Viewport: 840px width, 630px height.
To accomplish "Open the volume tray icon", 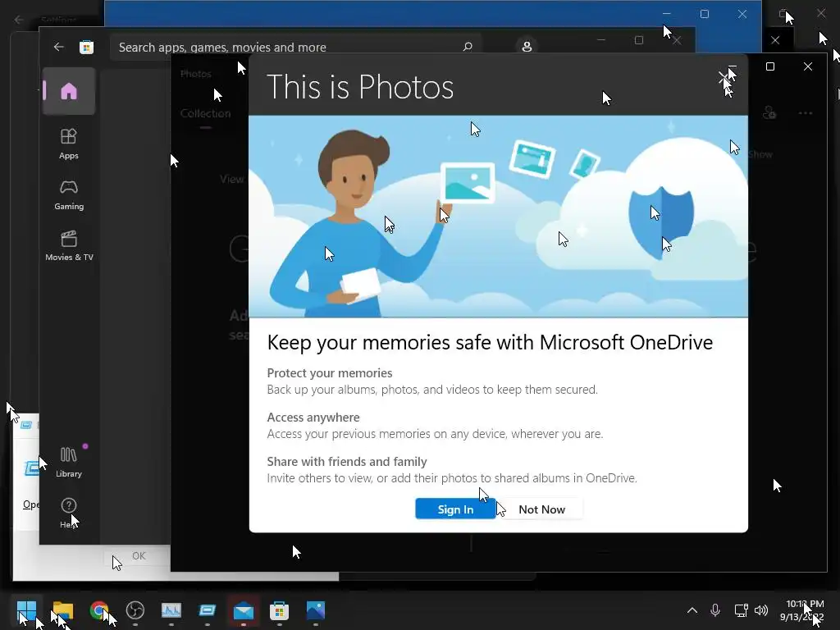I will 760,610.
